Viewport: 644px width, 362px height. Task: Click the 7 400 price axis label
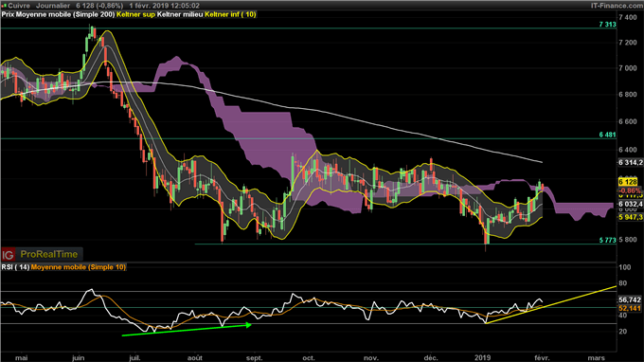628,17
